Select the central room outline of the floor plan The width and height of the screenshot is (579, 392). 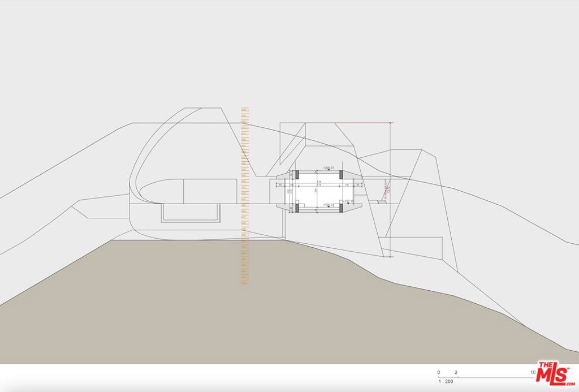(320, 189)
